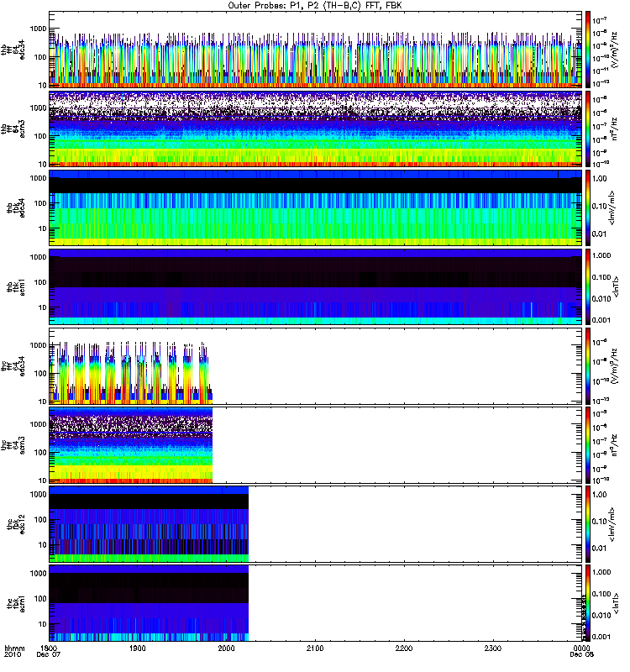Click the '1000' frequency tick of thb fbk scm1 panel
630x672 pixels.
click(x=38, y=257)
